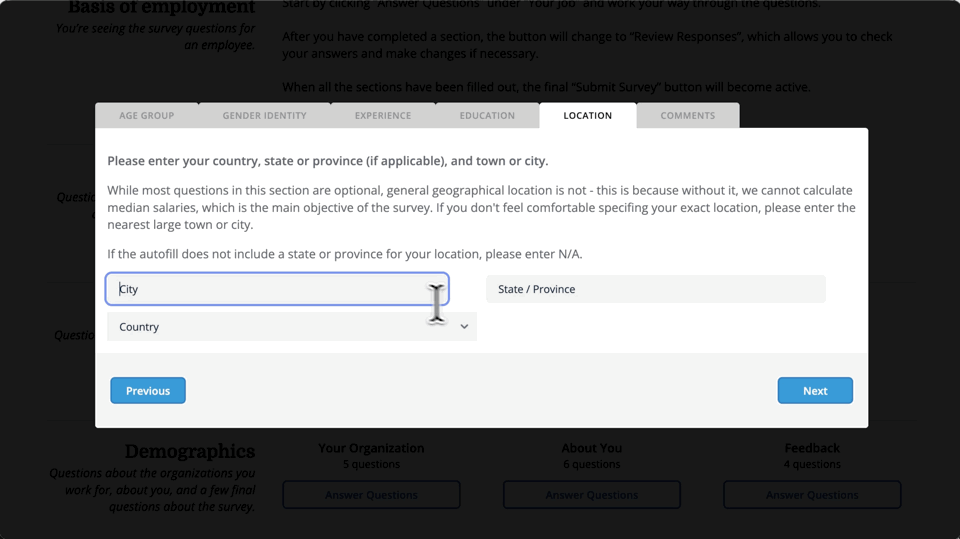Click the State / Province input field
960x539 pixels.
(x=655, y=289)
